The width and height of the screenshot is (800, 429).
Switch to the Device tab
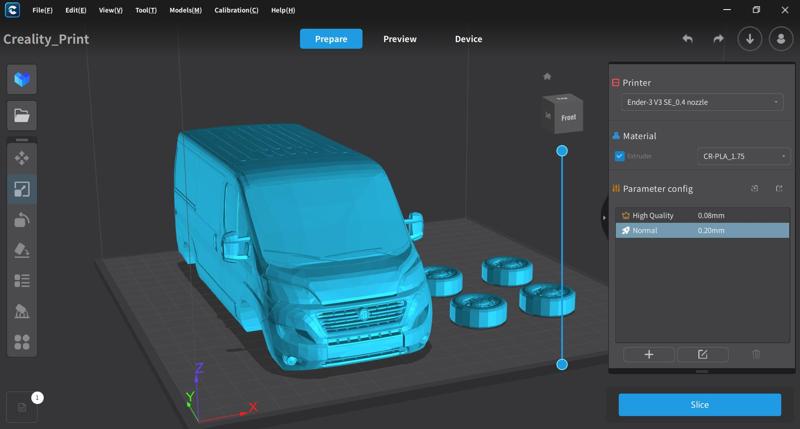click(x=468, y=39)
